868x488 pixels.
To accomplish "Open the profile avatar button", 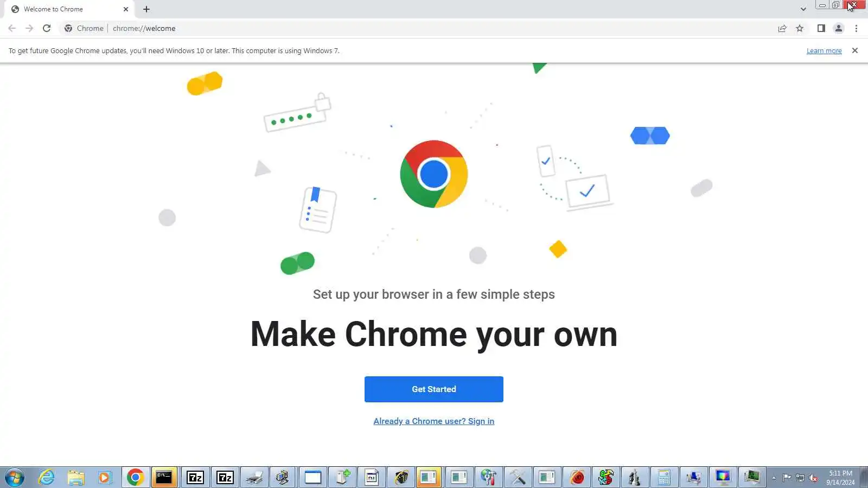I will 839,28.
